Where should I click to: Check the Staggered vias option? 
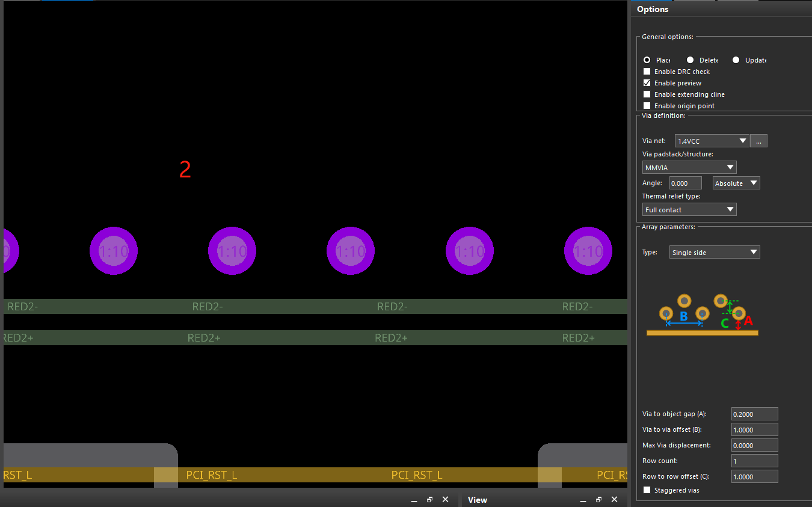[647, 490]
